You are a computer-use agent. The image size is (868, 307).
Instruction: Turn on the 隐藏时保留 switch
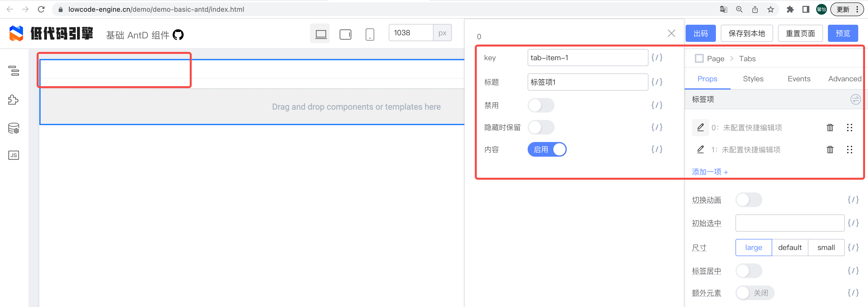[x=541, y=128]
